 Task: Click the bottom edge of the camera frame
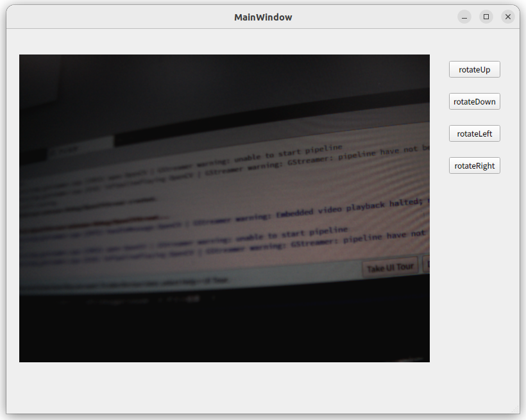225,360
